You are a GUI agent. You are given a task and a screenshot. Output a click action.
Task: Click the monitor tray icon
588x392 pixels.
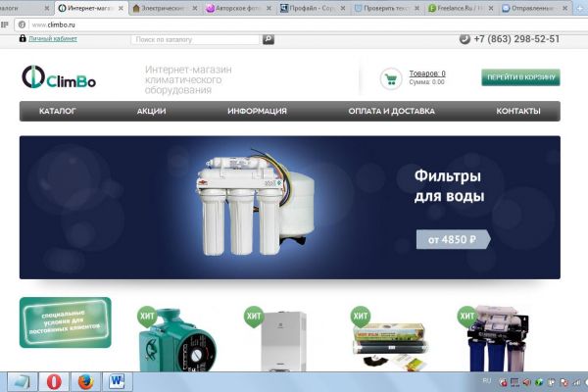(x=514, y=382)
